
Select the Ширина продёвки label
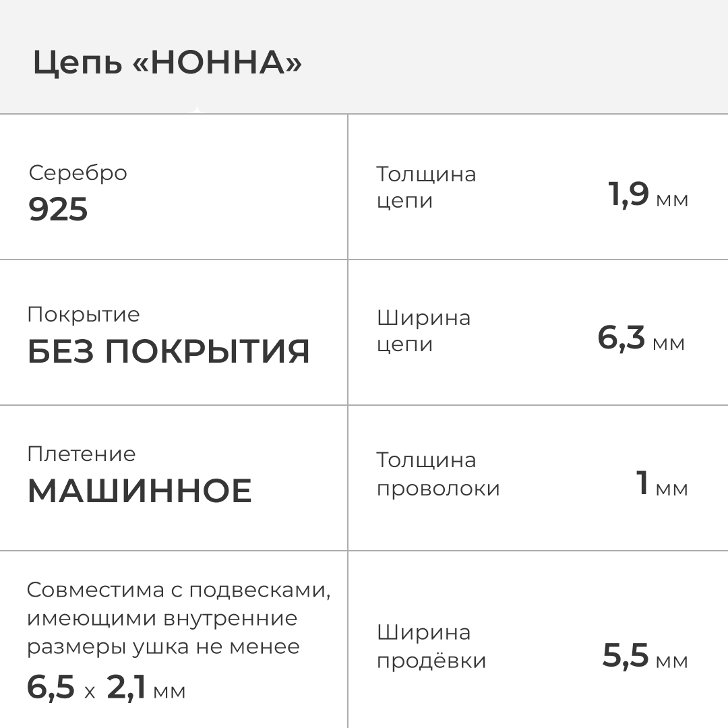(x=431, y=646)
